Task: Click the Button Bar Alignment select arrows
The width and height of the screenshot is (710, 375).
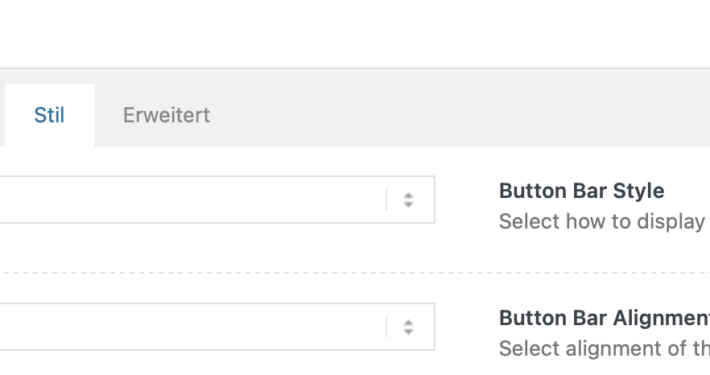Action: (x=408, y=327)
